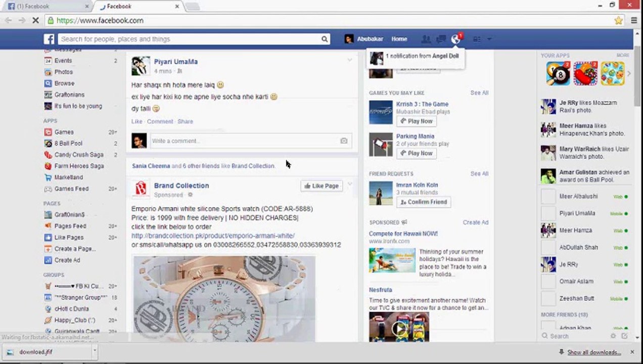The width and height of the screenshot is (643, 364).
Task: Open chat settings gear icon
Action: click(x=613, y=336)
